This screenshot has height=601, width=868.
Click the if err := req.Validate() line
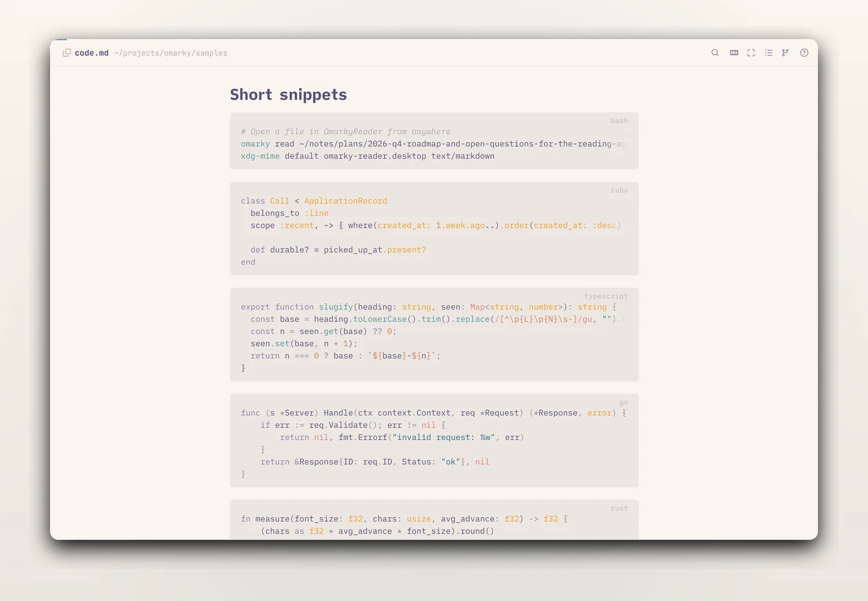click(353, 425)
